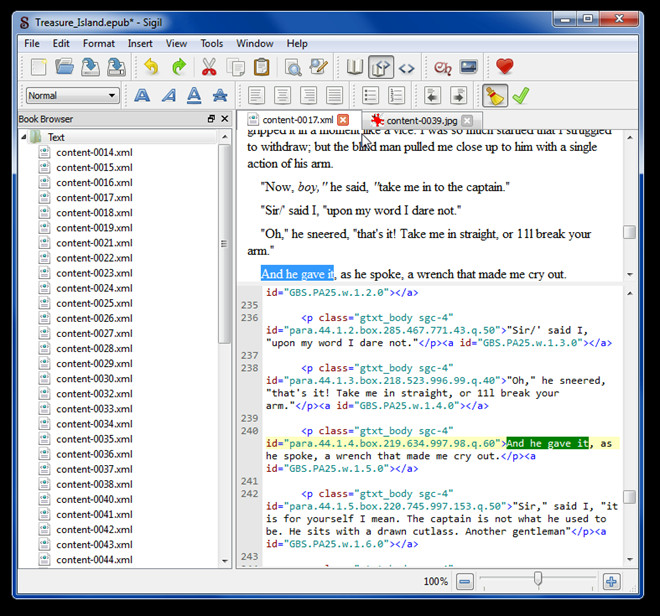
Task: Increase indent level
Action: click(x=458, y=96)
